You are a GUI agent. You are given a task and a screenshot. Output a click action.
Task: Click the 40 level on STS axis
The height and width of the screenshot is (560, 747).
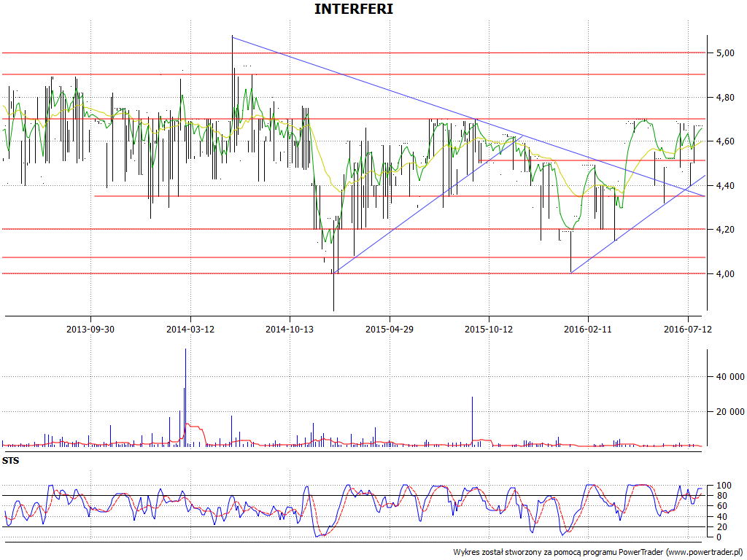[721, 517]
